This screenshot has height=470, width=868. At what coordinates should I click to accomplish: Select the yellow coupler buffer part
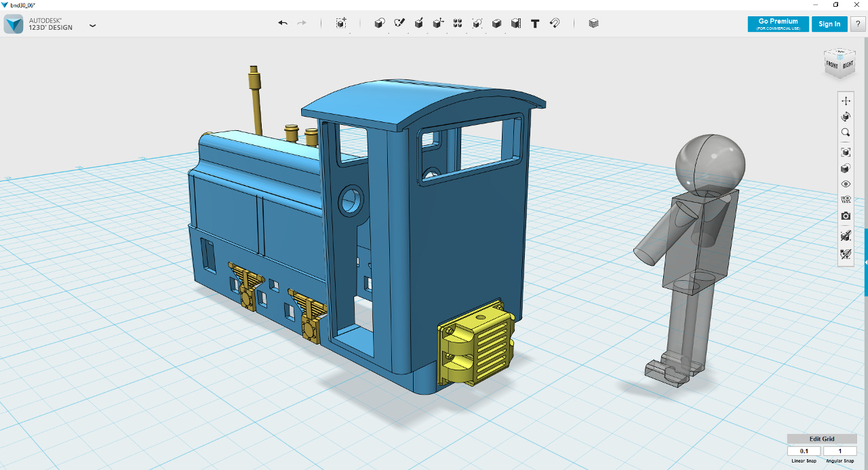(477, 342)
